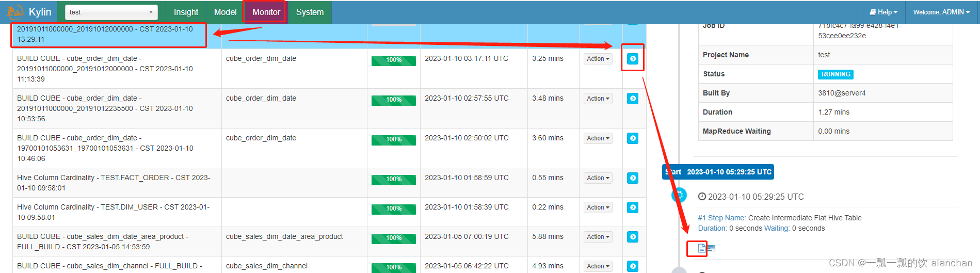Click Duration value 1.27 mins
The width and height of the screenshot is (980, 273).
[x=833, y=112]
